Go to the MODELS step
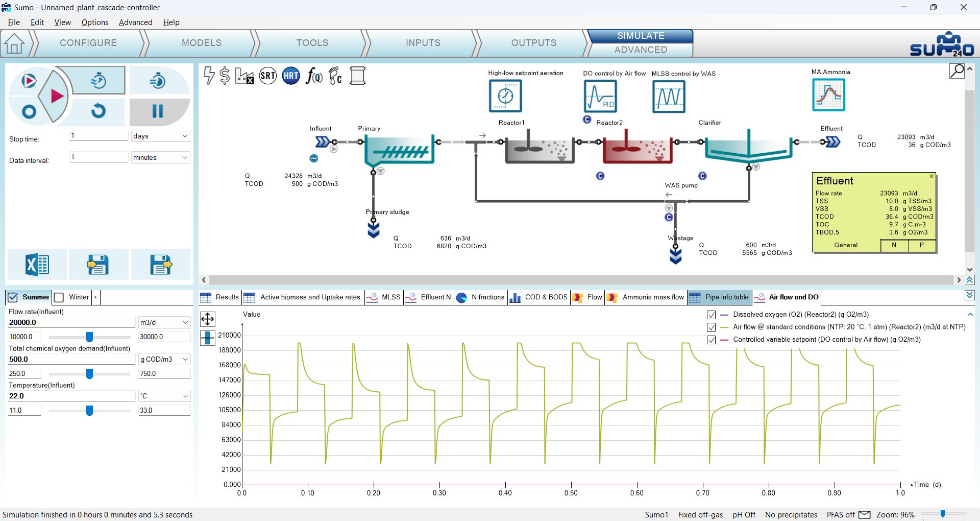 pos(202,43)
